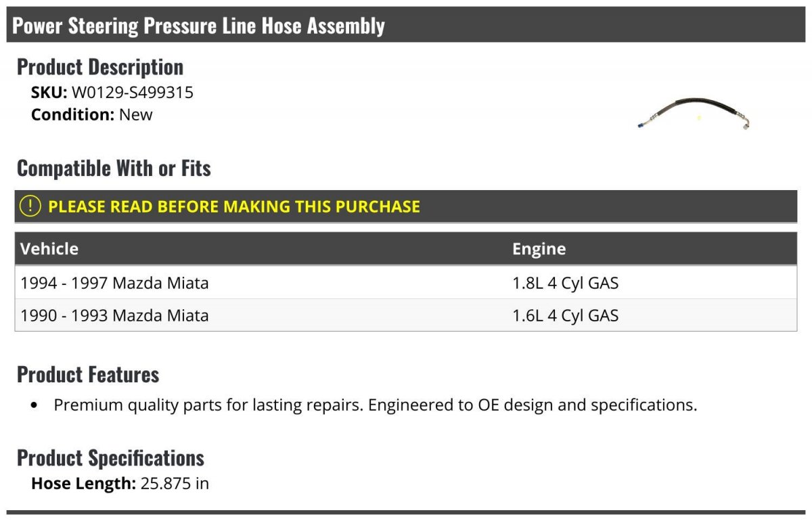Click the 25.875 in hose length value
812x521 pixels.
coord(175,484)
